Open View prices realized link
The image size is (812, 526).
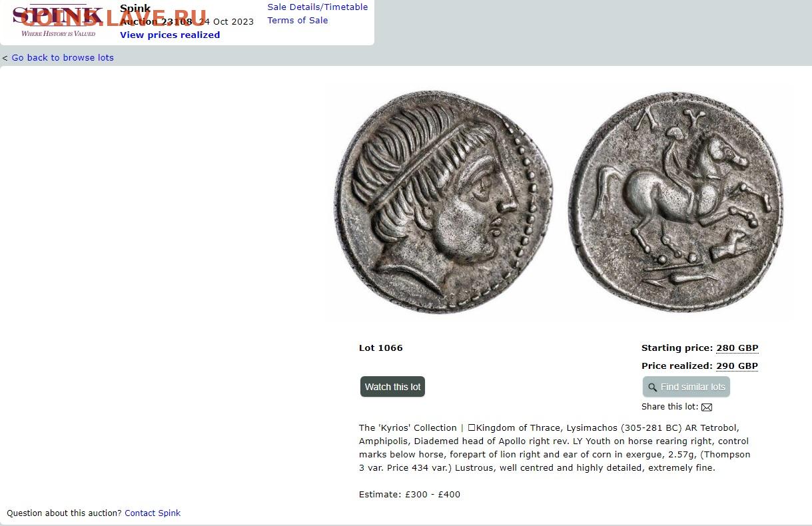[170, 35]
